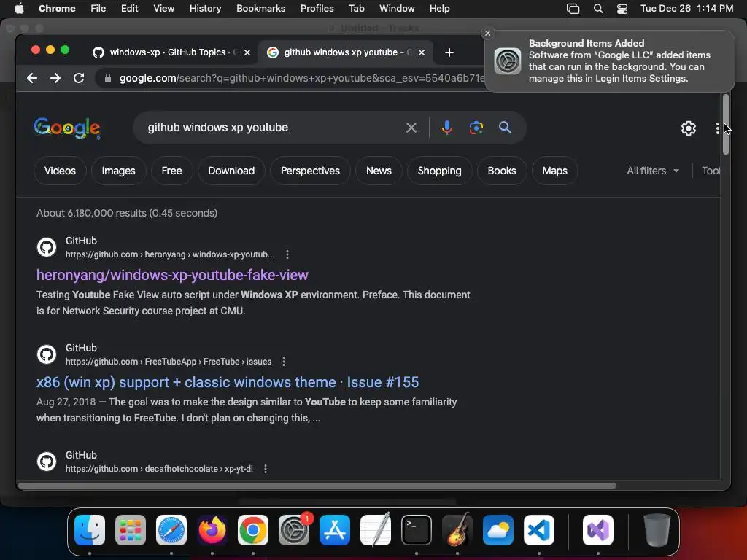Filter results by Images
Screen dimensions: 747x560
click(x=118, y=171)
